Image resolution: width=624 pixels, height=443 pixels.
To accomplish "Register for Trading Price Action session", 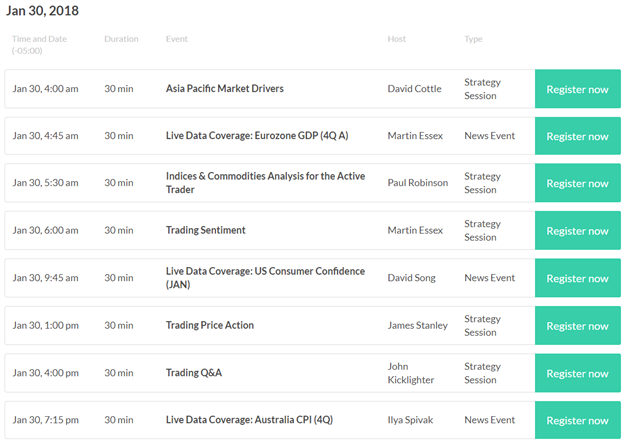I will (x=577, y=325).
